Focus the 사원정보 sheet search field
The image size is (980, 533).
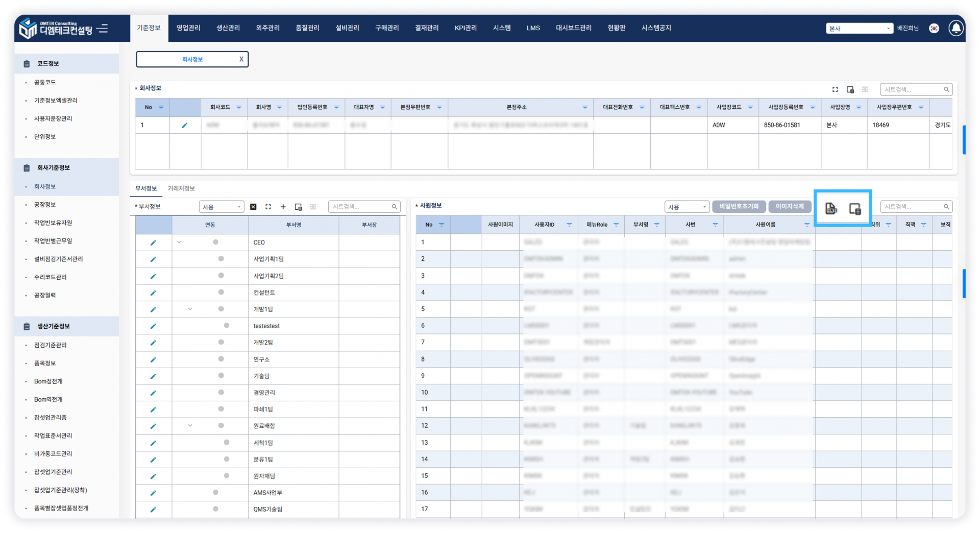[916, 207]
